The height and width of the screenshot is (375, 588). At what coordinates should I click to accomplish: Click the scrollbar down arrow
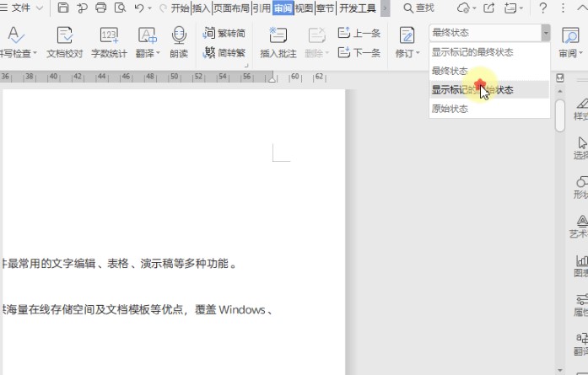click(560, 370)
